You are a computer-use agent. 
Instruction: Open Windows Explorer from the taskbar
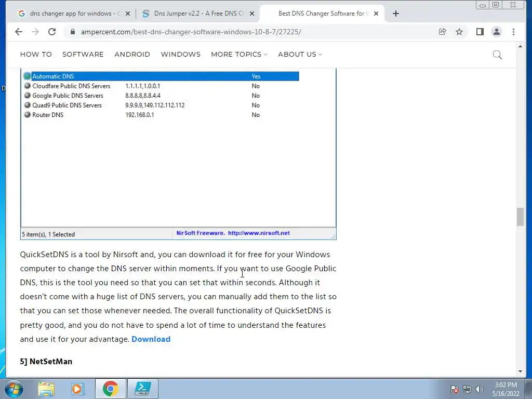(46, 389)
